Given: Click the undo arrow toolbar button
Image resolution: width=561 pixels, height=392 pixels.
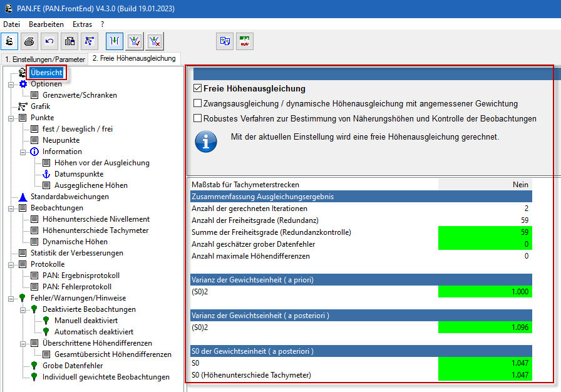Looking at the screenshot, I should tap(49, 41).
